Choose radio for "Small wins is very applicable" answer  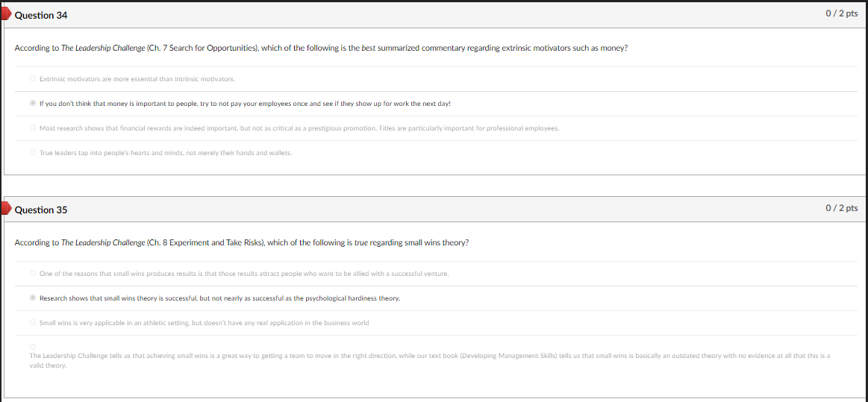[33, 322]
